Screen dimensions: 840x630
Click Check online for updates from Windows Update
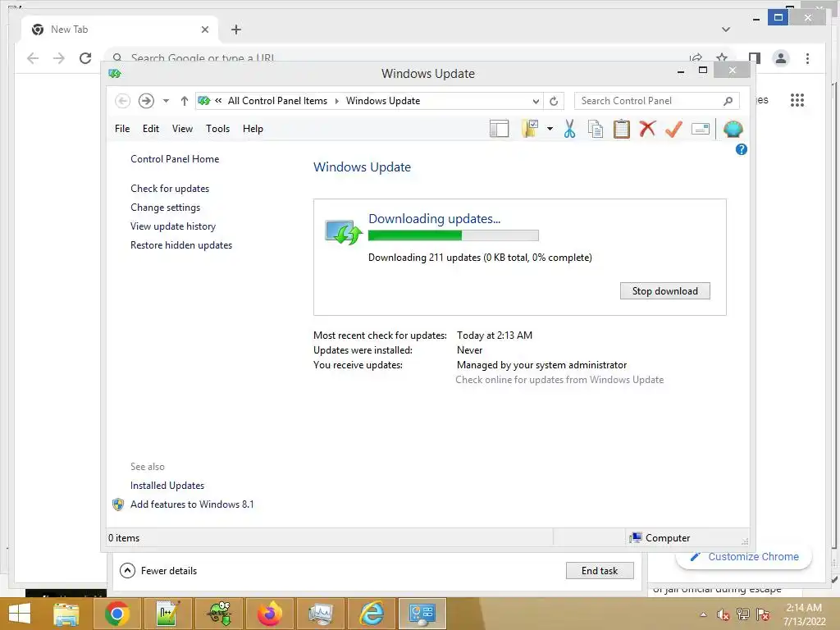coord(559,380)
